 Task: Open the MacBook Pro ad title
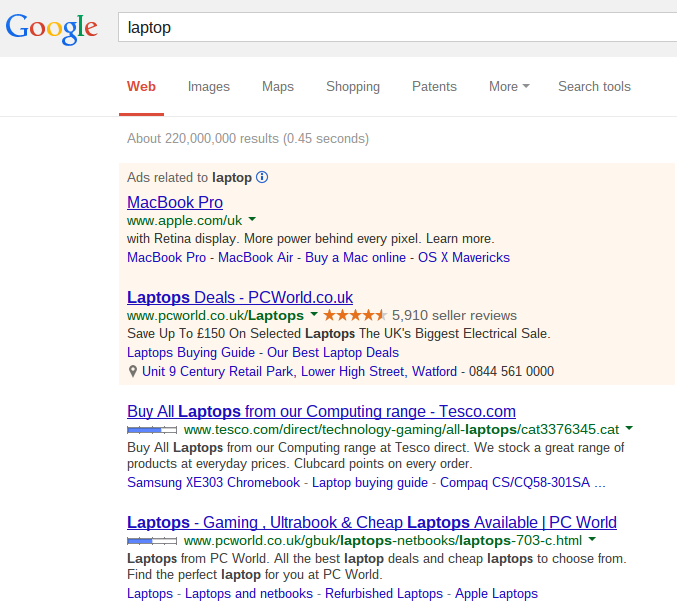[175, 202]
